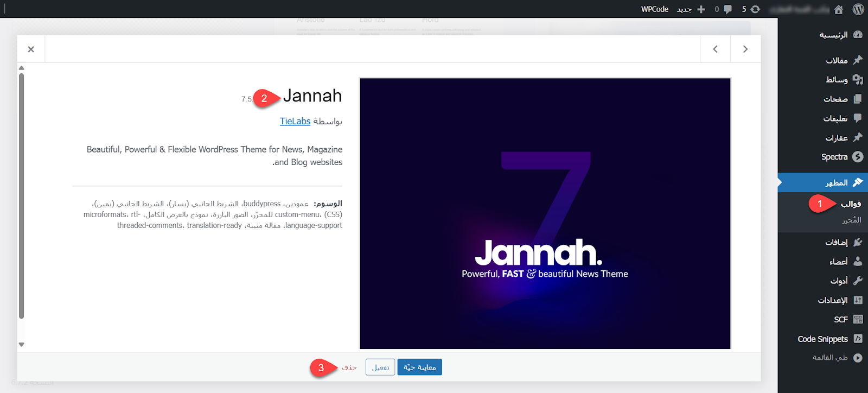This screenshot has height=393, width=868.
Task: Click the Jannah theme screenshot image
Action: (x=545, y=213)
